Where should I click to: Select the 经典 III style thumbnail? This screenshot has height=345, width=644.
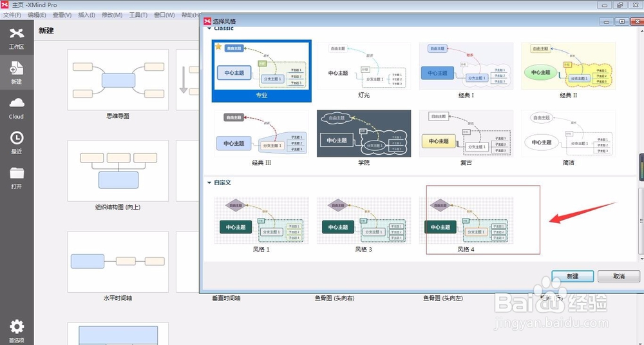click(261, 133)
